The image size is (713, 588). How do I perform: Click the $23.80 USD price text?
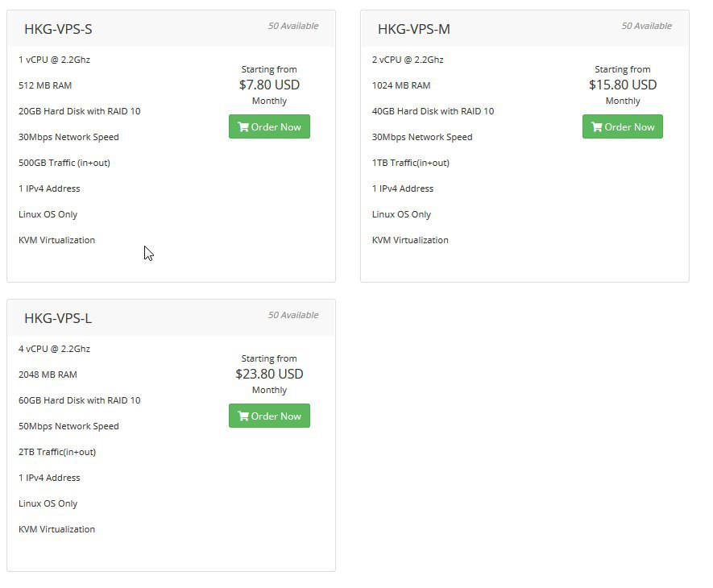click(269, 374)
